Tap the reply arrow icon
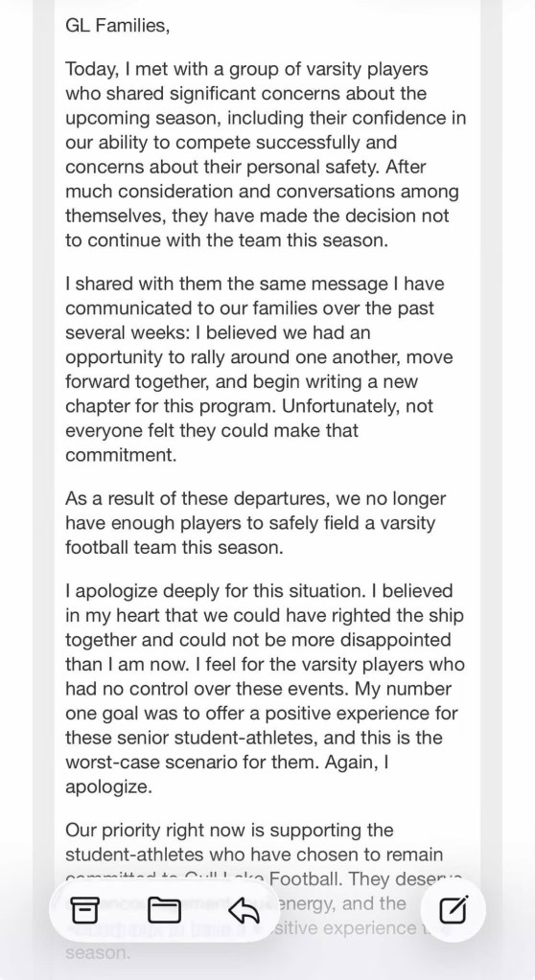 (x=244, y=911)
